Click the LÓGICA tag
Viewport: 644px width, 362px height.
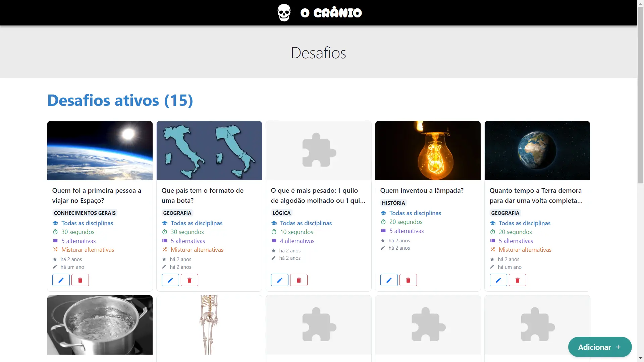pyautogui.click(x=281, y=213)
